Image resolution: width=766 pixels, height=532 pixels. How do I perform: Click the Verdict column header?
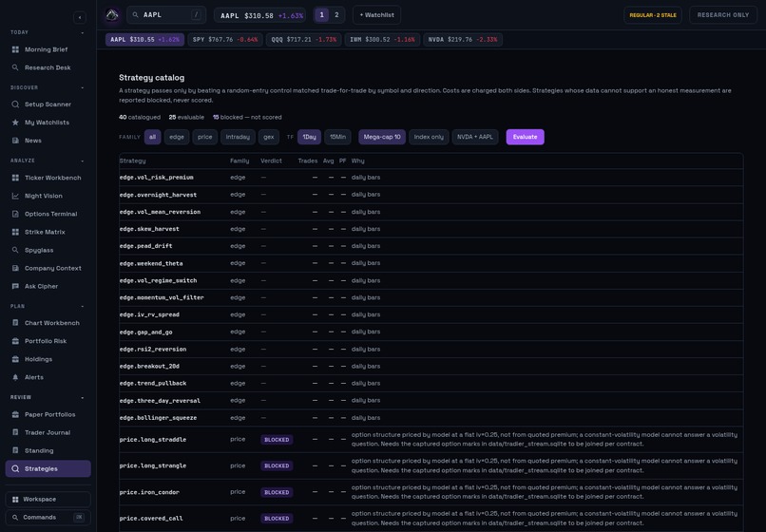point(271,161)
